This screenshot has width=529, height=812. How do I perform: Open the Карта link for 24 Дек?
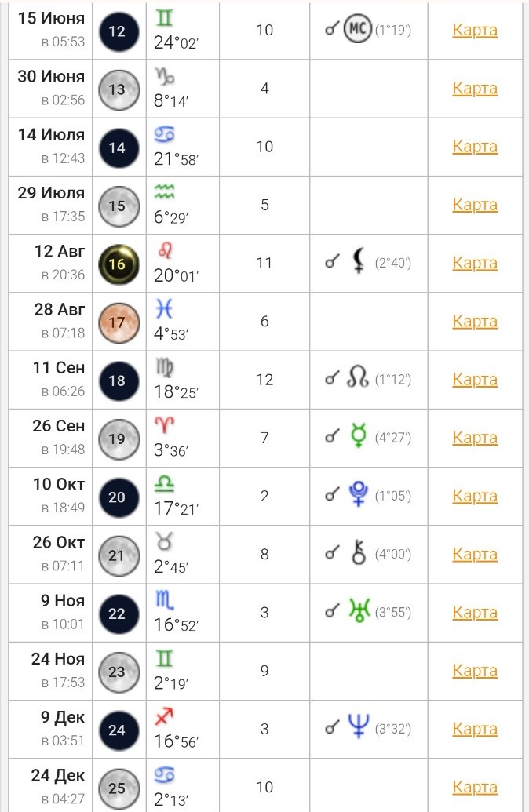point(475,787)
